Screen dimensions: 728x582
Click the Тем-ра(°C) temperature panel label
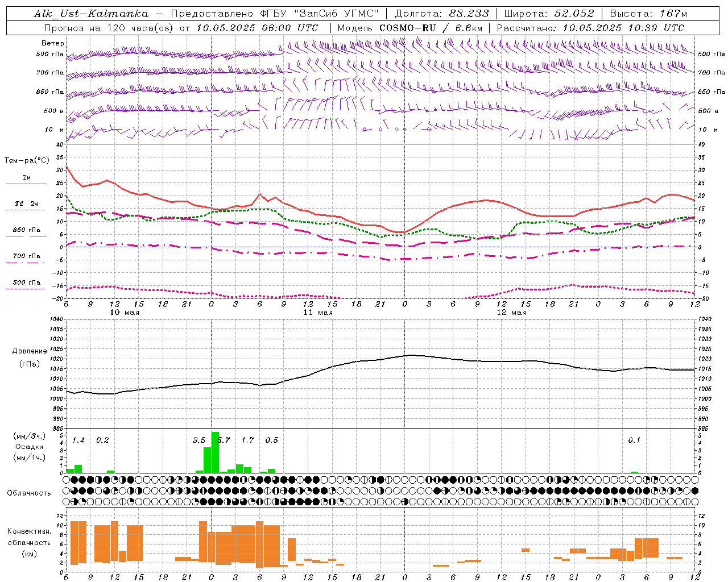[x=27, y=161]
